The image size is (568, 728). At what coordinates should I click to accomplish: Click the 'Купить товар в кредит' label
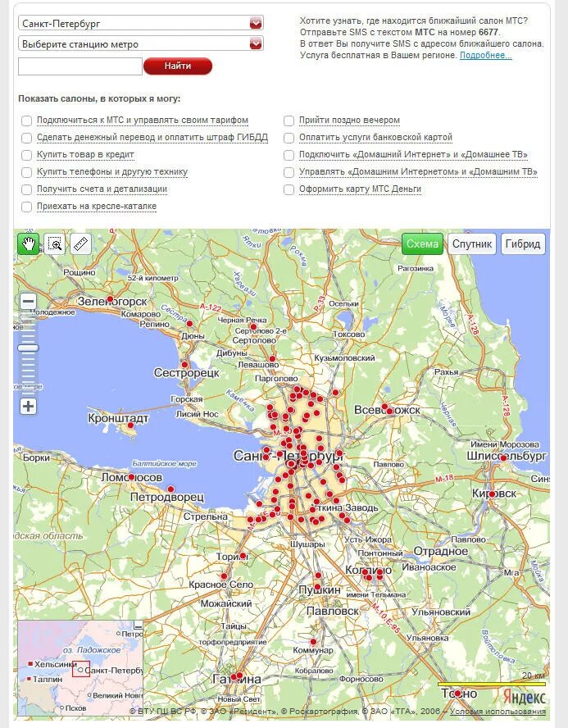(x=85, y=154)
